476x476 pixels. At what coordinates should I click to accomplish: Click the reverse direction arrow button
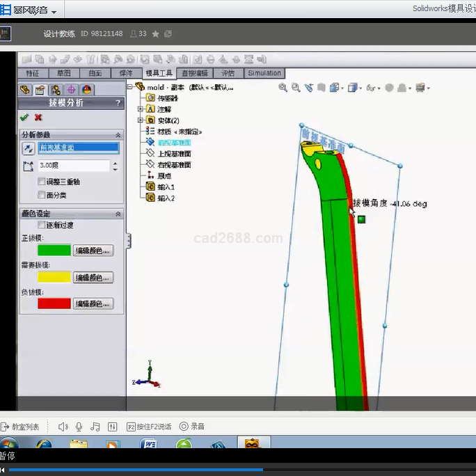[x=28, y=148]
